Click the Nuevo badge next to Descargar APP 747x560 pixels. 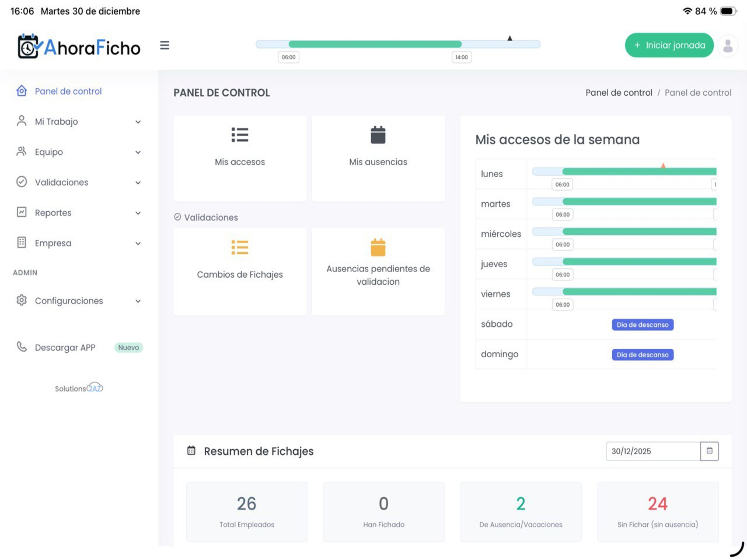click(x=128, y=347)
